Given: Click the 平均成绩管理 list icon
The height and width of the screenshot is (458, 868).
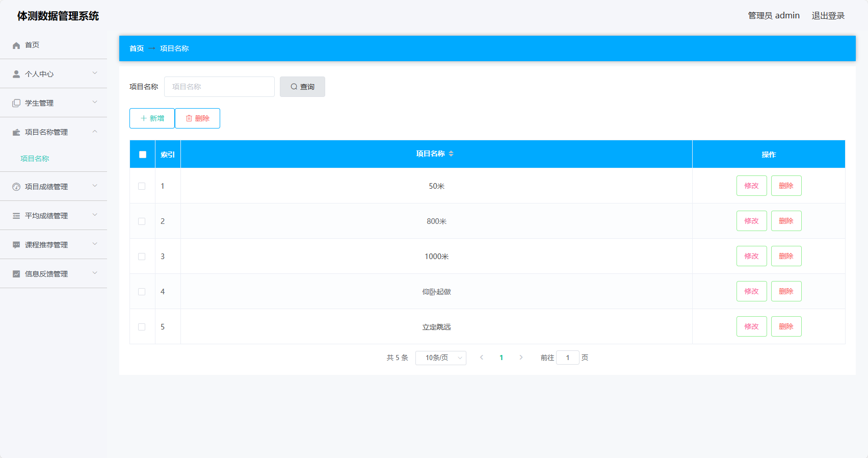Looking at the screenshot, I should click(16, 216).
